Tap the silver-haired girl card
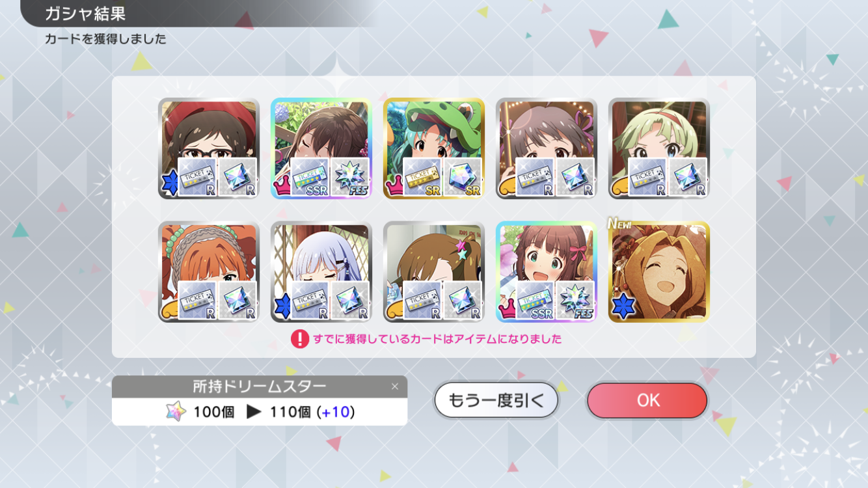The height and width of the screenshot is (488, 868). 321,272
